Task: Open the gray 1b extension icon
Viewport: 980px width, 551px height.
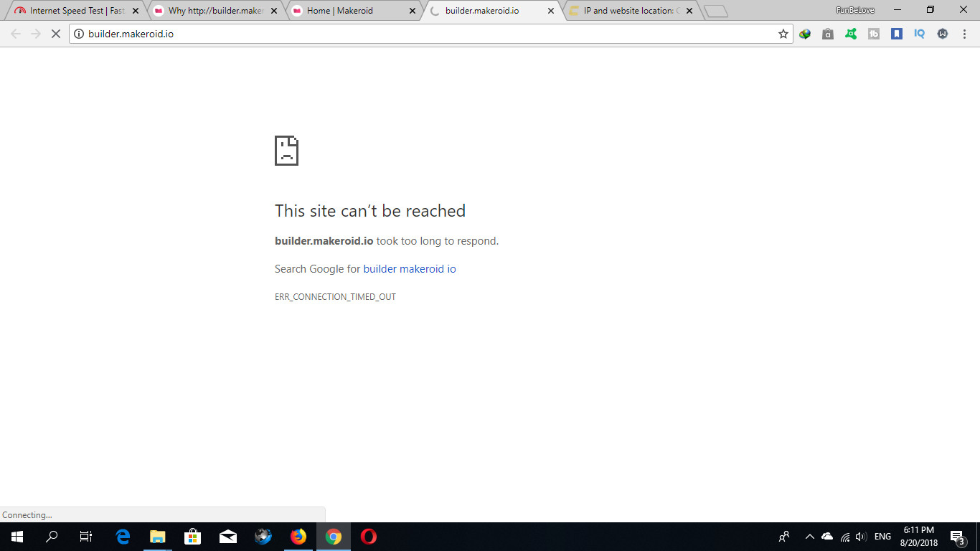Action: click(874, 34)
